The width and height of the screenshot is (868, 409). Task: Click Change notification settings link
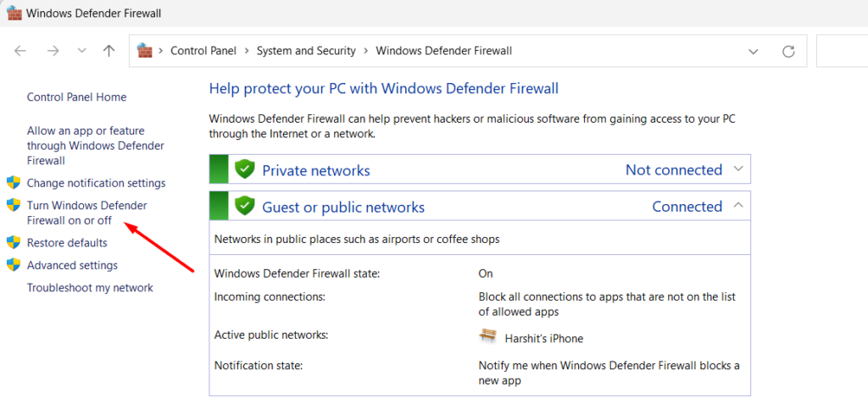point(96,183)
